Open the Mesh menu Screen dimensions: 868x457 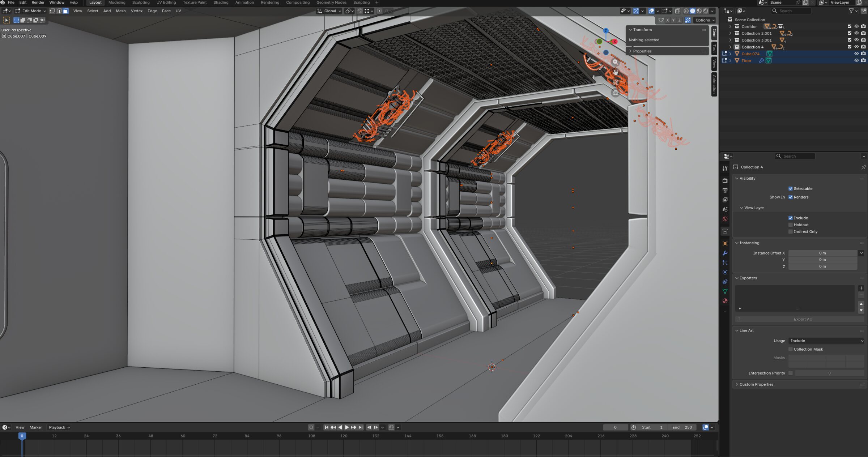pos(120,11)
